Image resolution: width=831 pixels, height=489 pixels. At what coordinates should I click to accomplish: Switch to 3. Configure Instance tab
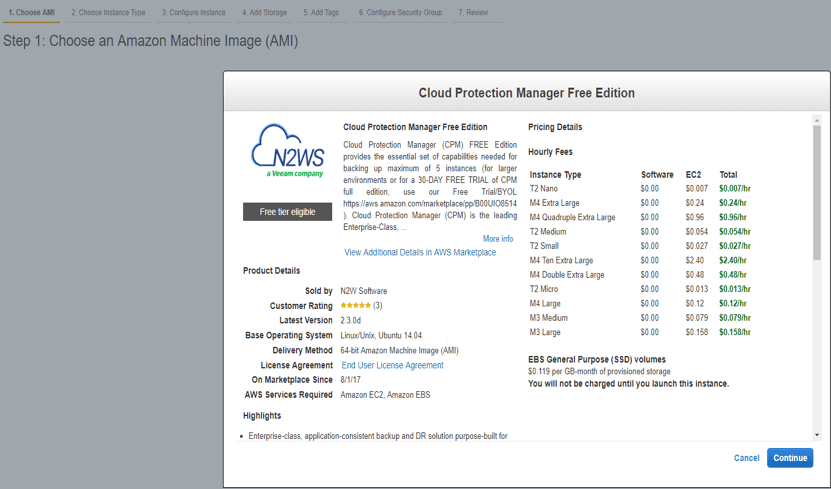[193, 12]
